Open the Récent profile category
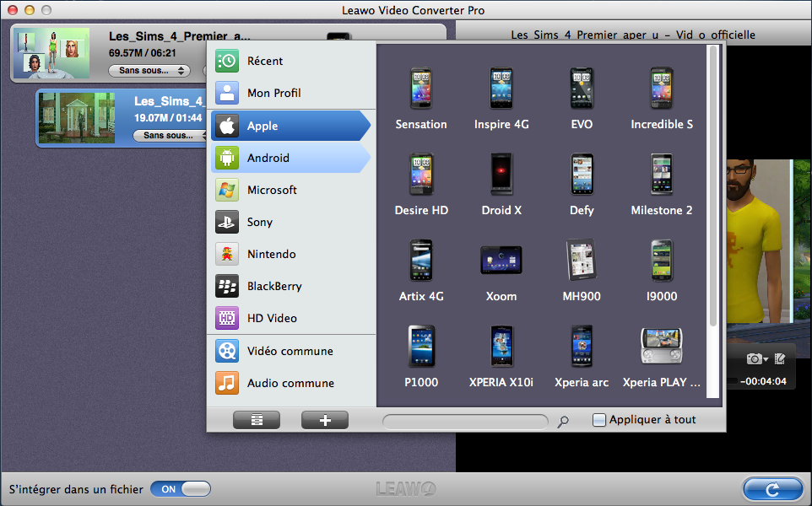This screenshot has width=812, height=506. coord(291,61)
